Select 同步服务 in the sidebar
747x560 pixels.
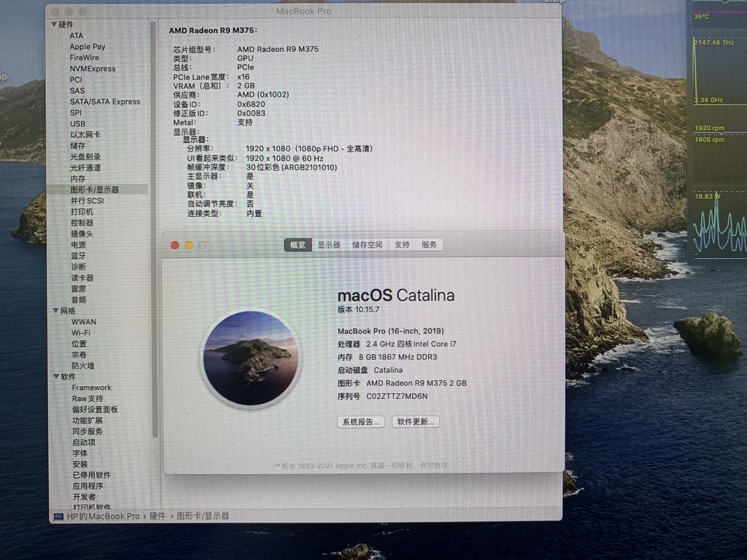(x=87, y=431)
